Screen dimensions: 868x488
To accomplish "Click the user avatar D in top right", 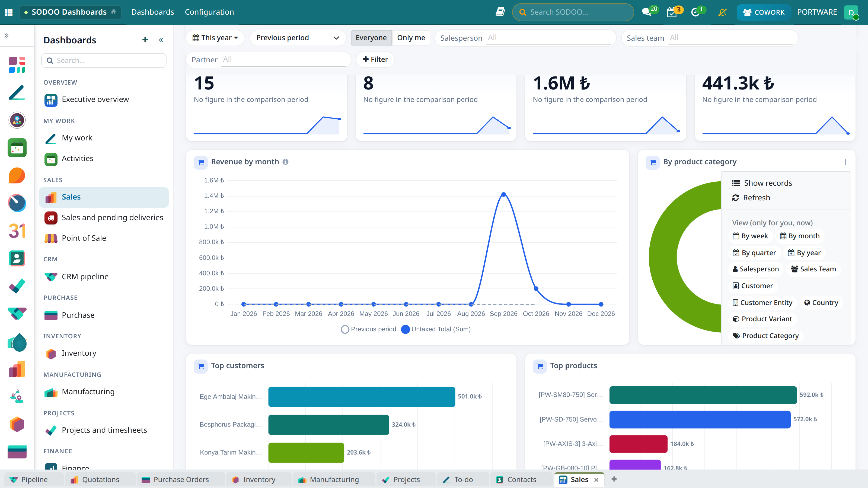I will click(851, 12).
